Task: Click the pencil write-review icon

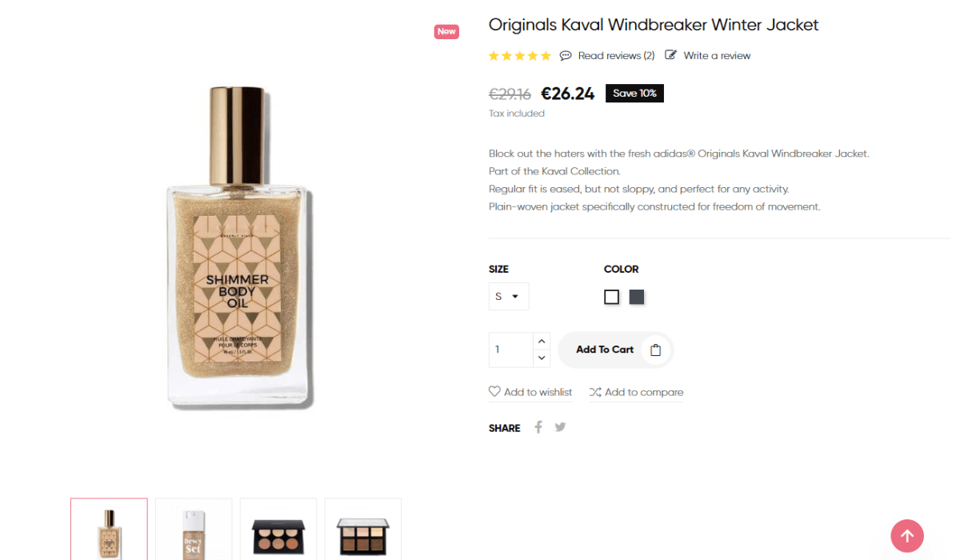Action: coord(670,55)
